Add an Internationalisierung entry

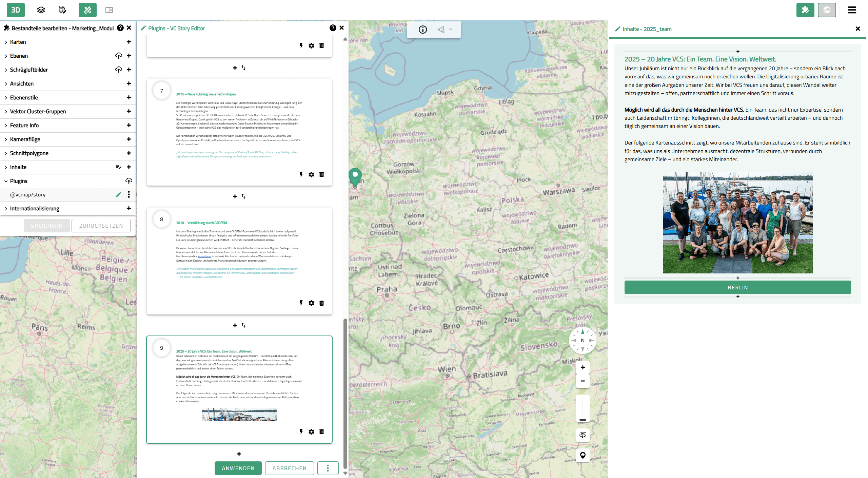(x=129, y=208)
